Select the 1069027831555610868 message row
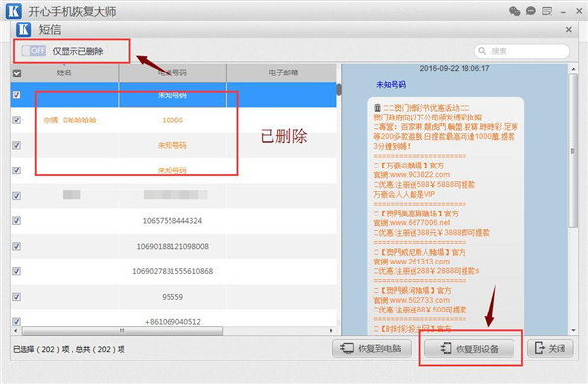The image size is (588, 384). [173, 271]
